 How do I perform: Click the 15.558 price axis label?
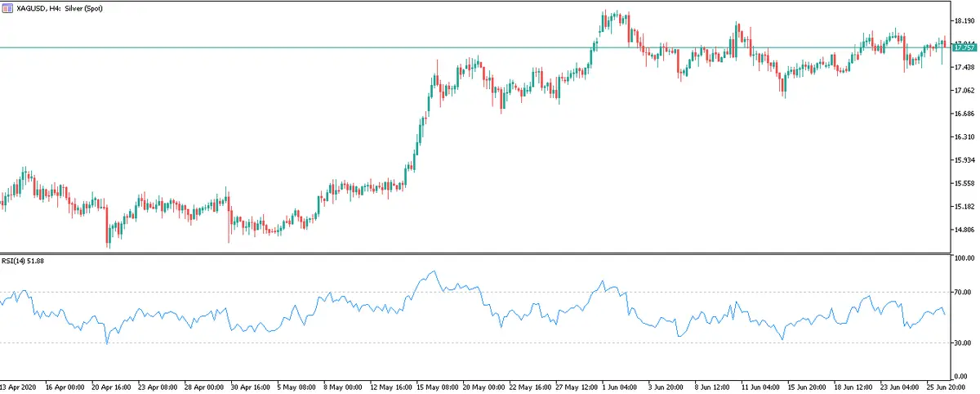964,184
